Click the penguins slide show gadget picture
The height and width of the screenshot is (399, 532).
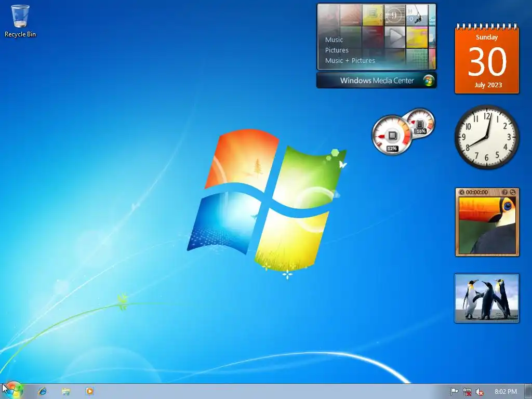tap(487, 298)
